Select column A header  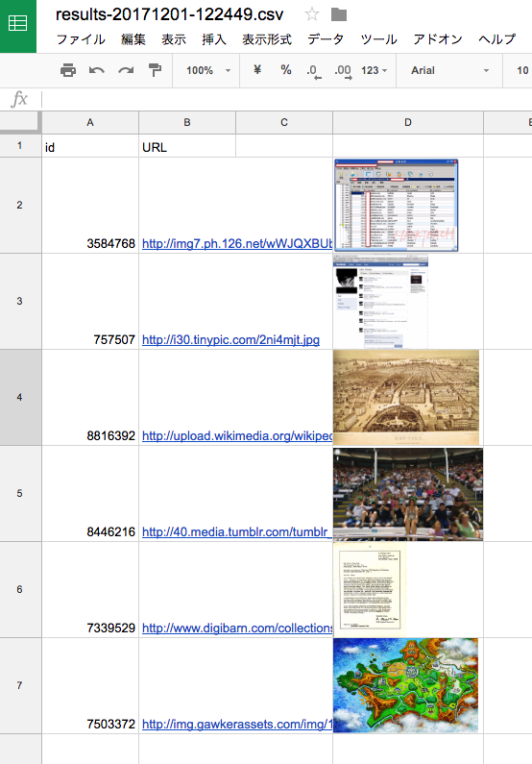tap(90, 123)
